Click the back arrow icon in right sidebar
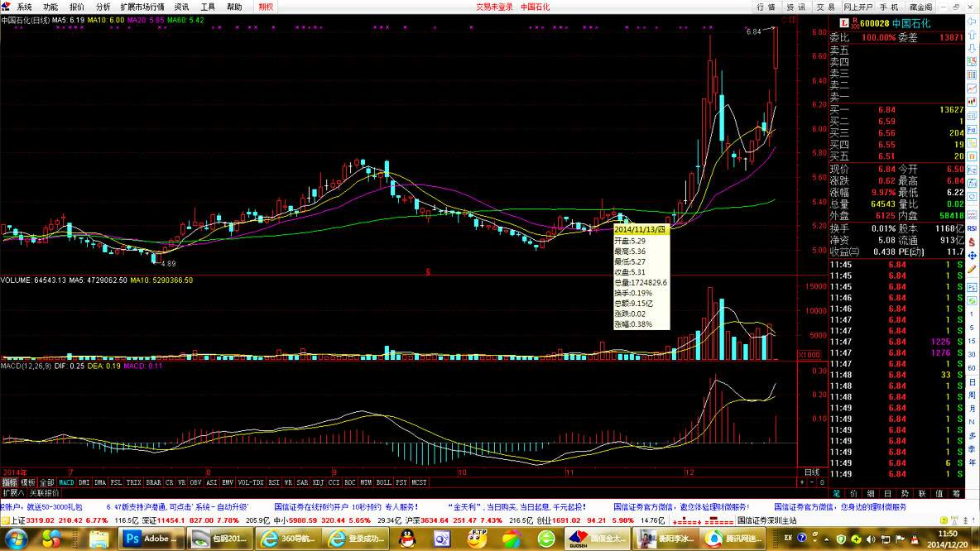This screenshot has width=980, height=551. point(972,22)
